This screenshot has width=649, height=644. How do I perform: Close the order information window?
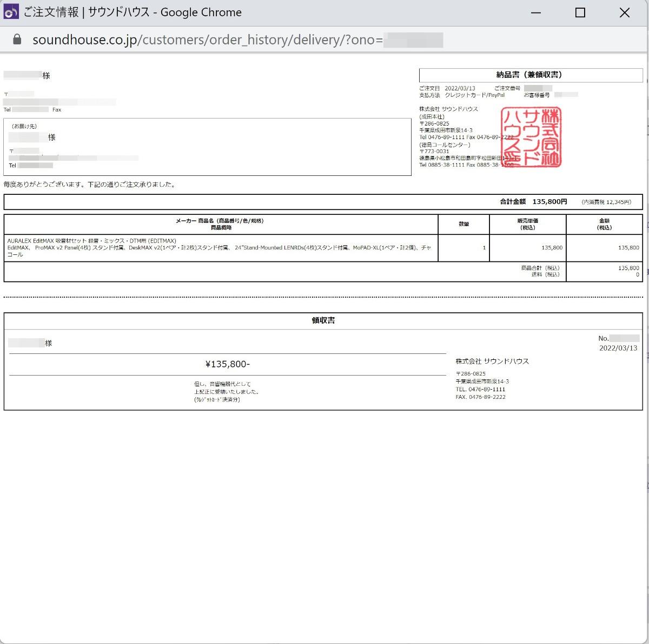[624, 12]
